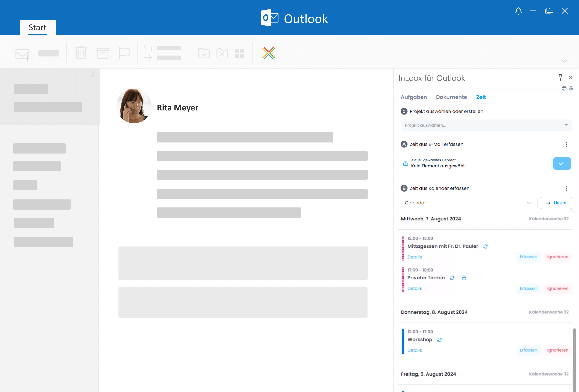Collapse the folder pane with the chevron
This screenshot has height=392, width=579.
(93, 75)
